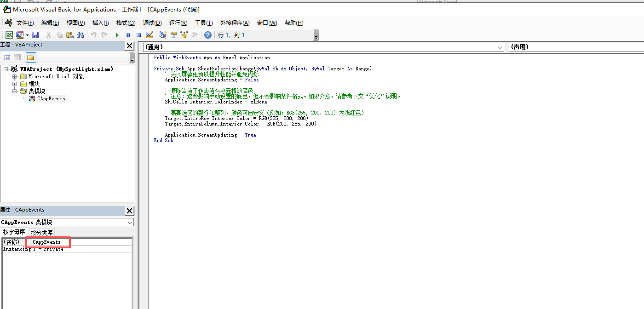Open the 窗口(W) menu
644x309 pixels.
[267, 23]
